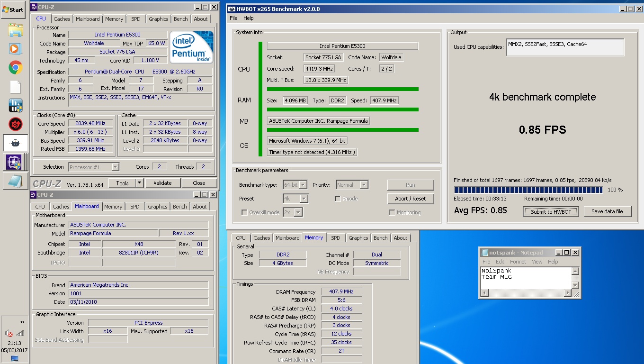Viewport: 644px width, 364px height.
Task: Click Notepad vertical scrollbar down arrow
Action: [x=575, y=285]
